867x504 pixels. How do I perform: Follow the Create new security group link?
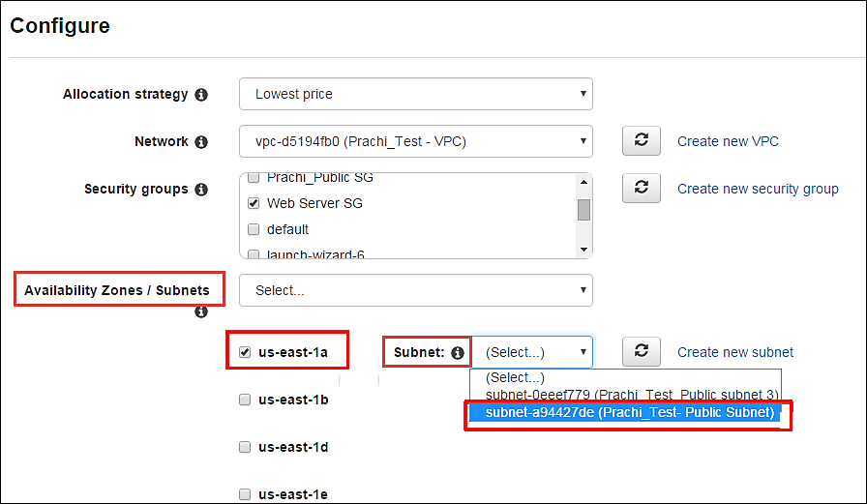coord(758,189)
